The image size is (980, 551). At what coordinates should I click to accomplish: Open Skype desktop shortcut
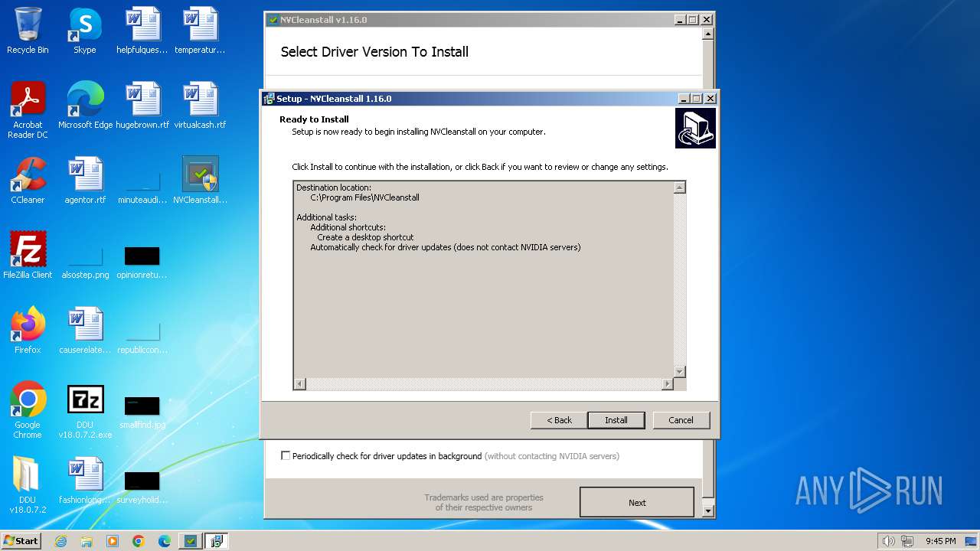click(84, 31)
